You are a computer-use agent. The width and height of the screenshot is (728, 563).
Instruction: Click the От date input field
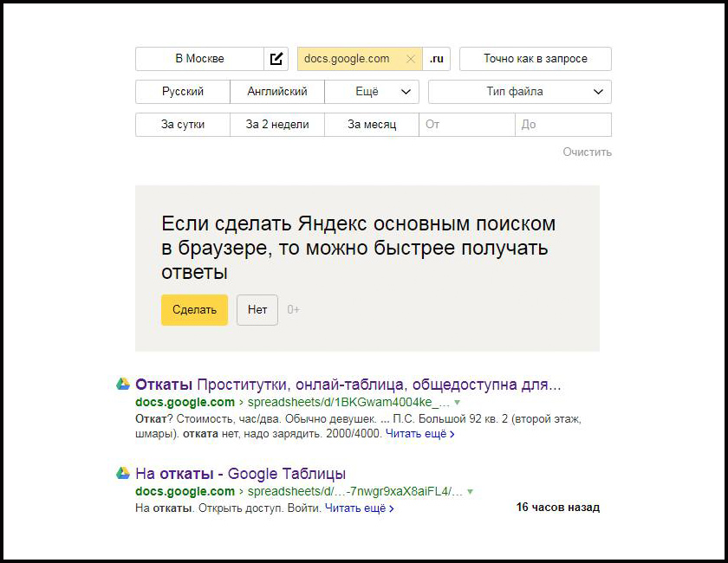click(467, 125)
